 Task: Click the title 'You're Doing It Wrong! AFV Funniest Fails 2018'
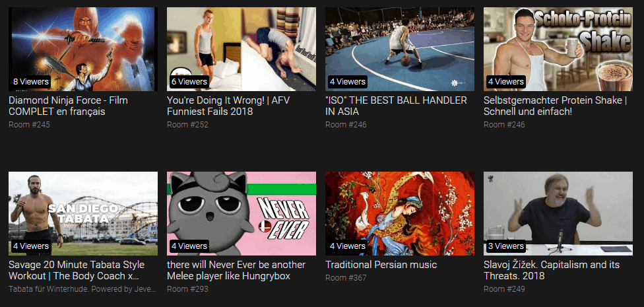point(228,106)
